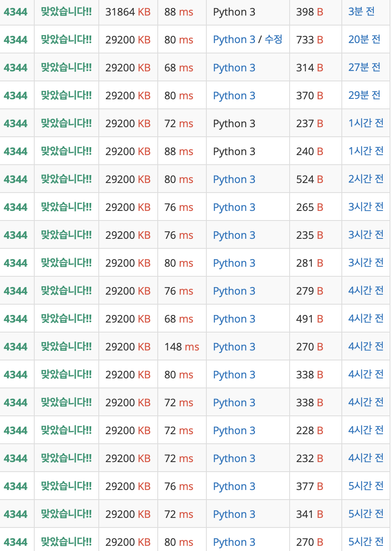Click 5시간 전 link in the 377 B row
Viewport: 392px width, 551px height.
coord(366,486)
